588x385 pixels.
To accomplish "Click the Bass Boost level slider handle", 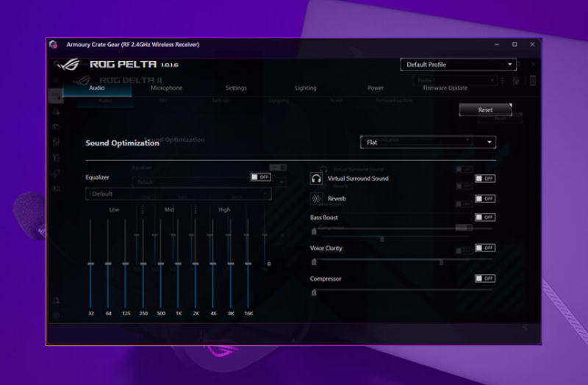I will (x=315, y=231).
